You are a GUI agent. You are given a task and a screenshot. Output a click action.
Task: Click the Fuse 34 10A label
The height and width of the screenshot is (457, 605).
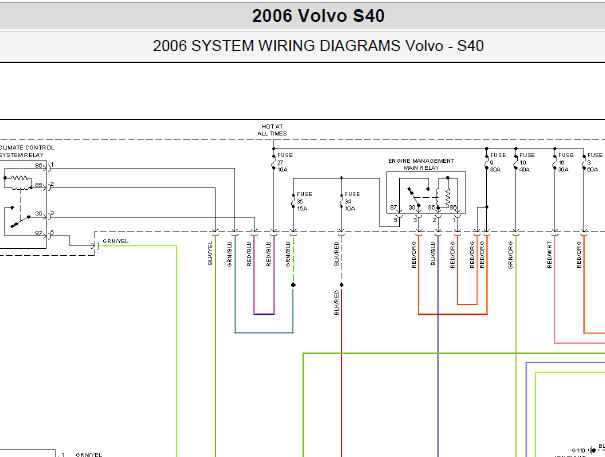point(352,201)
